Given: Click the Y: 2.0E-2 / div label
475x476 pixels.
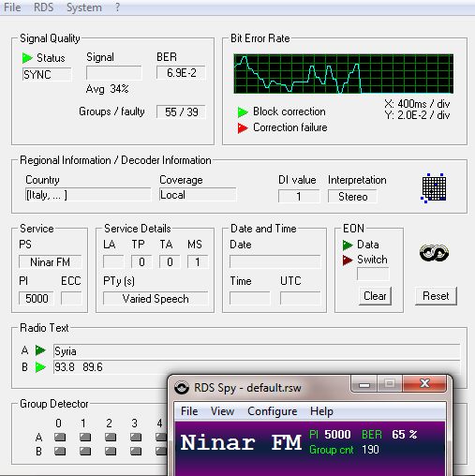Looking at the screenshot, I should click(417, 115).
